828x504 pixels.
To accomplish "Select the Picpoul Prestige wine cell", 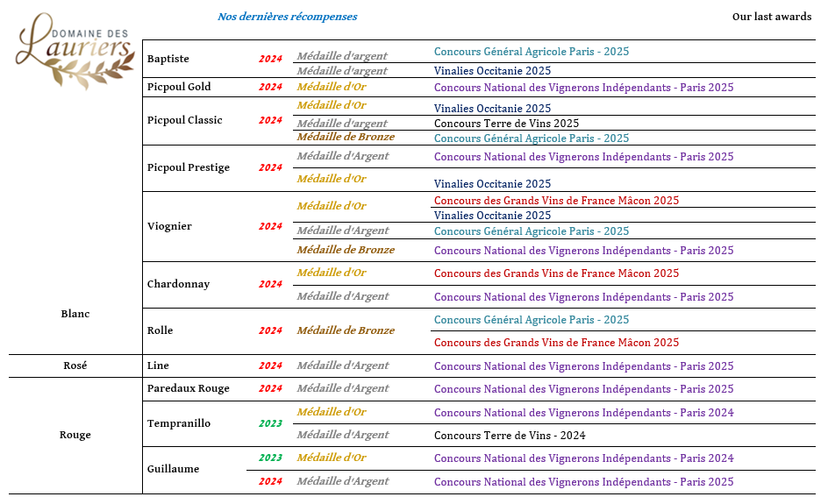I will tap(189, 167).
